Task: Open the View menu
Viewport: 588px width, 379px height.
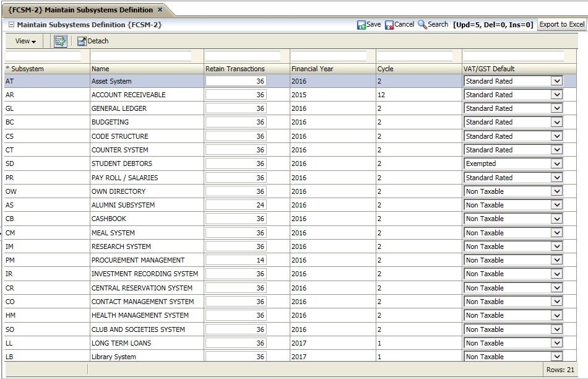Action: tap(23, 41)
